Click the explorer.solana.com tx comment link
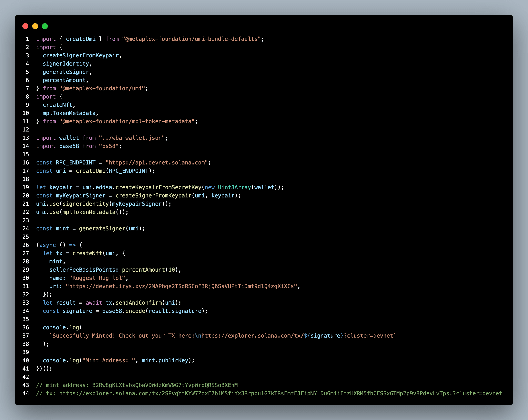Viewport: 528px width, 420px height. [x=280, y=393]
